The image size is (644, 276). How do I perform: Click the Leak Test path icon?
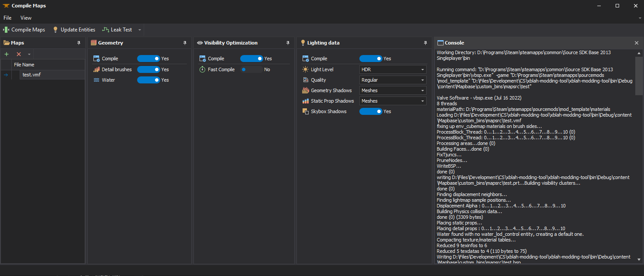click(x=105, y=29)
